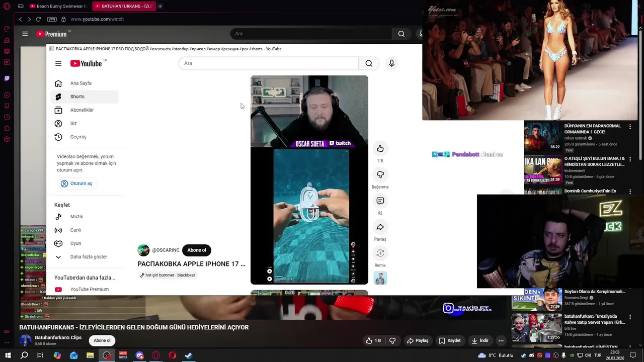This screenshot has width=644, height=362.
Task: Like the Short with thumbs up (7 B)
Action: 380,148
